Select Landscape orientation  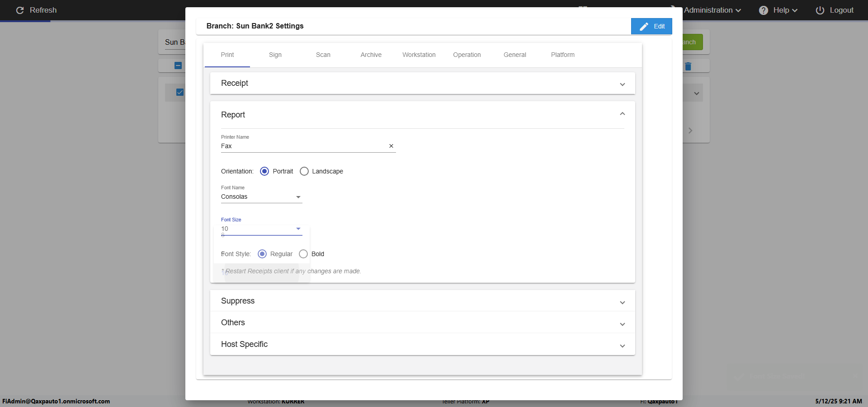coord(304,171)
